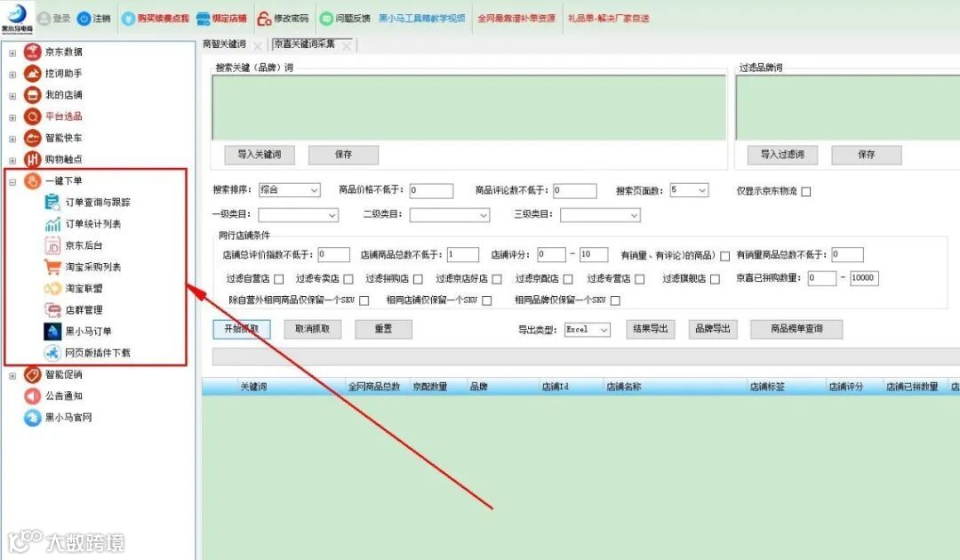Click the 品牌导出 button
960x560 pixels.
[x=713, y=329]
